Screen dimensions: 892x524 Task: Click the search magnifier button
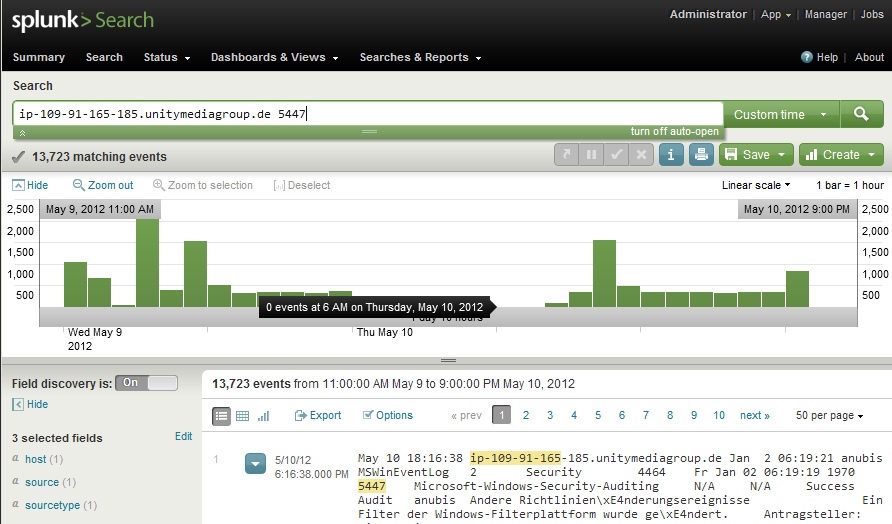tap(861, 114)
